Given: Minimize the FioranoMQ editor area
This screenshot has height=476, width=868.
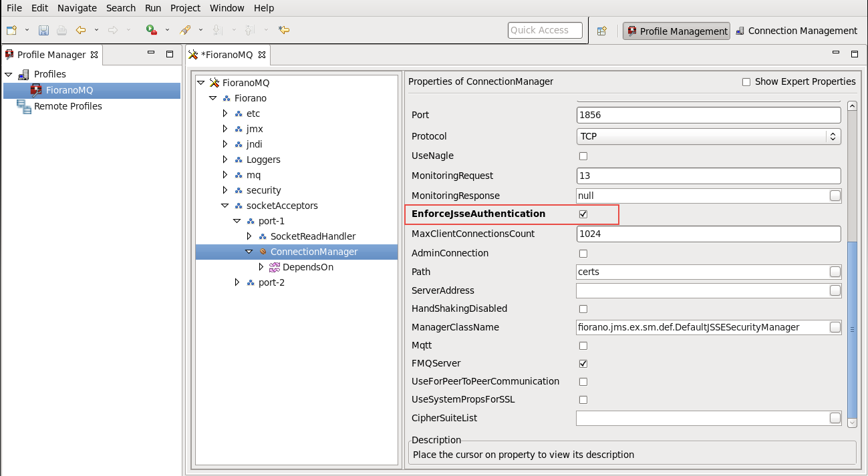Looking at the screenshot, I should click(836, 53).
